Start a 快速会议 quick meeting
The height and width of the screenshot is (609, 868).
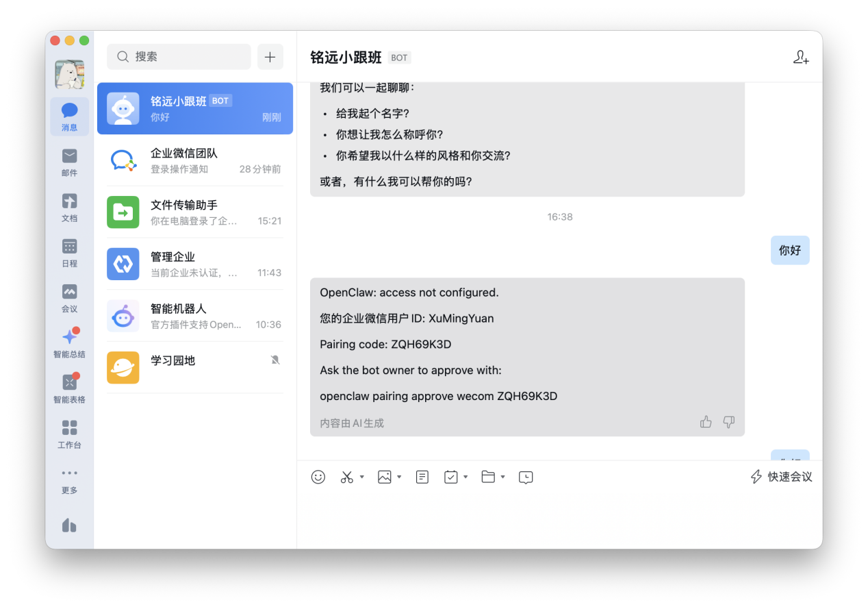click(x=780, y=476)
